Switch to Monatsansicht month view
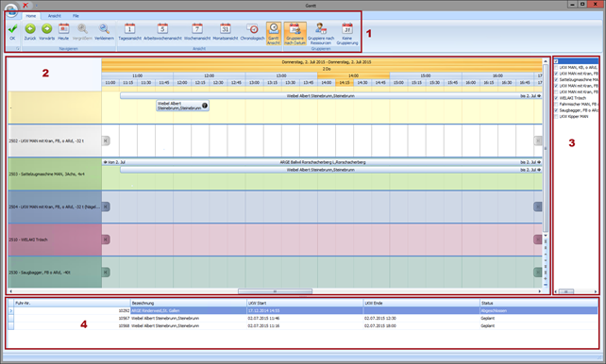Image resolution: width=606 pixels, height=364 pixels. pos(226,32)
